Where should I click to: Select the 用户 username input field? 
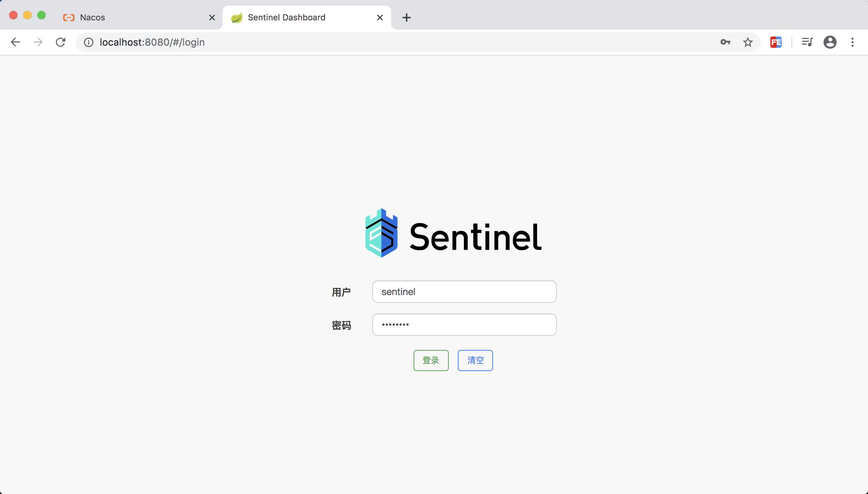[x=464, y=291]
